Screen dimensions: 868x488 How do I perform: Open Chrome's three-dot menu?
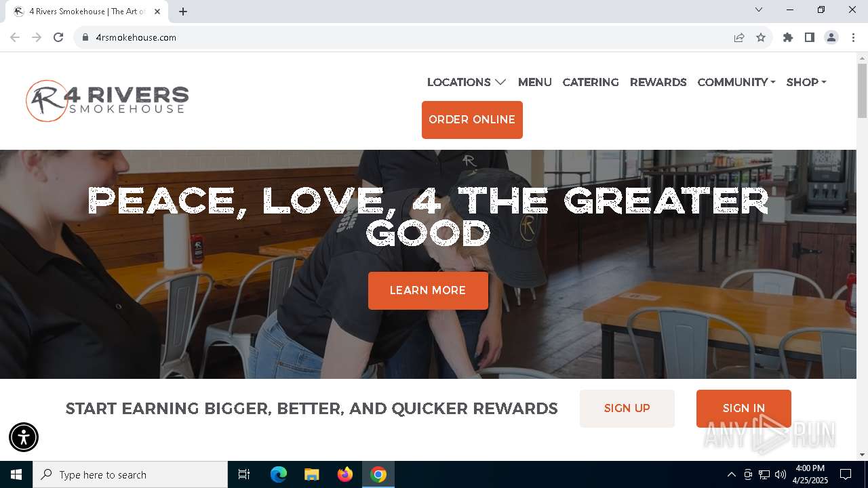pyautogui.click(x=853, y=37)
